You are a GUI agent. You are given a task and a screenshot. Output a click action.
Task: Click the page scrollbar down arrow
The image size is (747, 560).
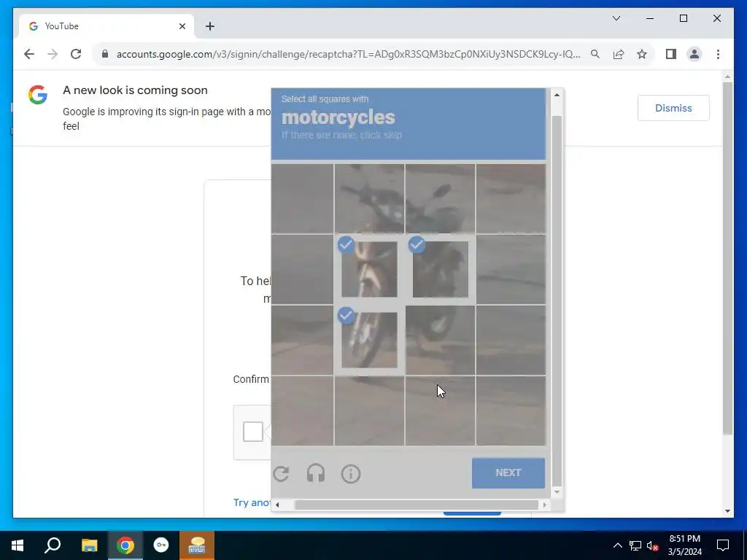(727, 511)
